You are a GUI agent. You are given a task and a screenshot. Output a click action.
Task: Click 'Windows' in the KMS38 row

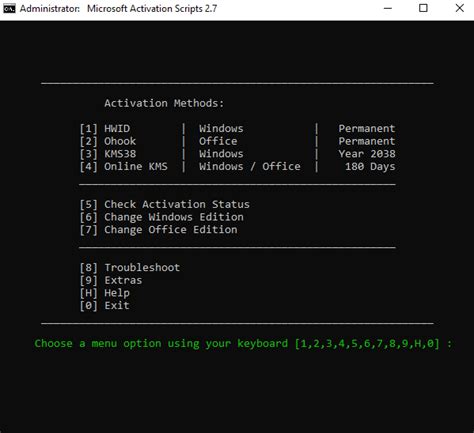pos(221,154)
